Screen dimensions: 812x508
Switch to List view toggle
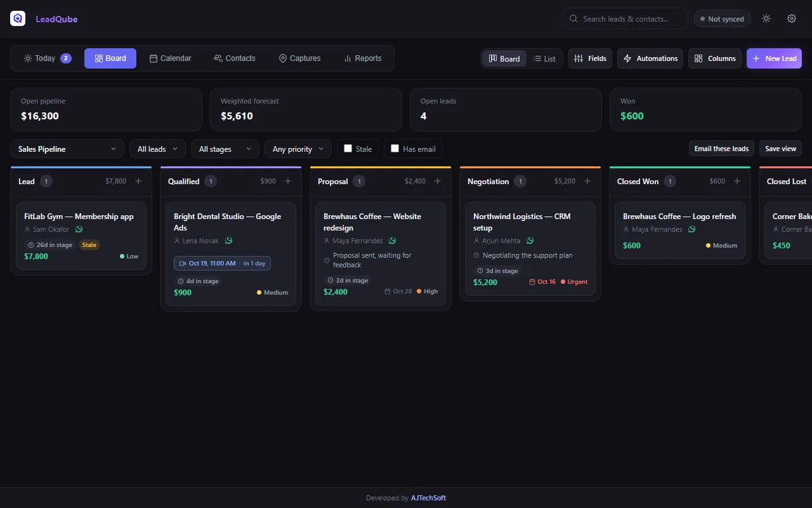click(x=544, y=58)
